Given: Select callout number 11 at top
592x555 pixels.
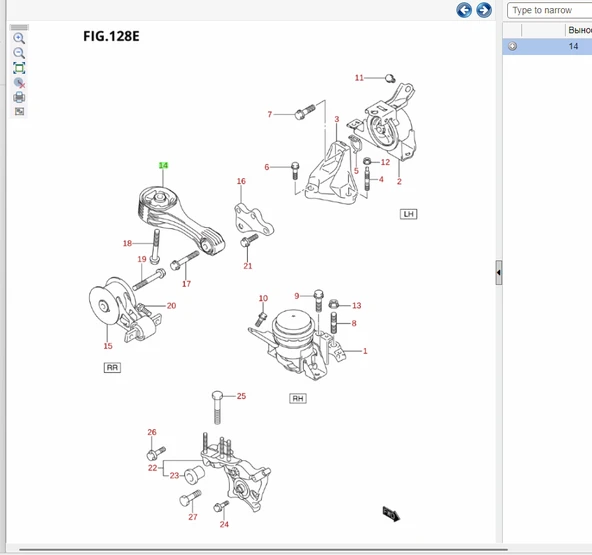Looking at the screenshot, I should 359,78.
